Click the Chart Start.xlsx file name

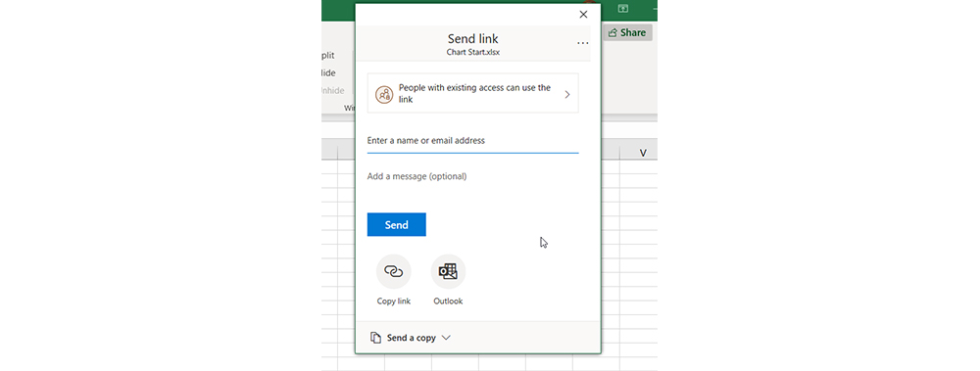[472, 53]
